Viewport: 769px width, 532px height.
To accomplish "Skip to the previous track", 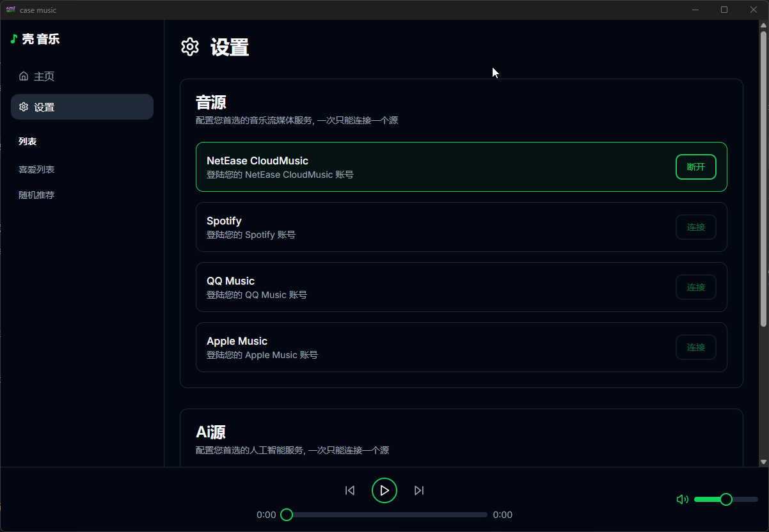I will [x=350, y=490].
